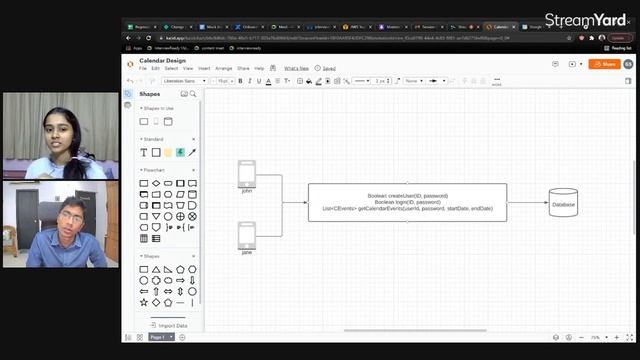Open the Arrange menu
The image size is (640, 360).
pyautogui.click(x=224, y=69)
